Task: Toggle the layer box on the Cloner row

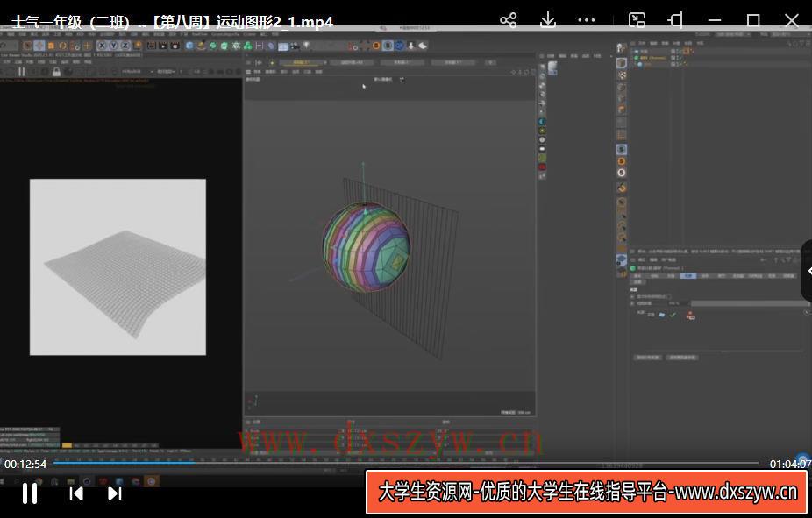Action: coord(673,58)
